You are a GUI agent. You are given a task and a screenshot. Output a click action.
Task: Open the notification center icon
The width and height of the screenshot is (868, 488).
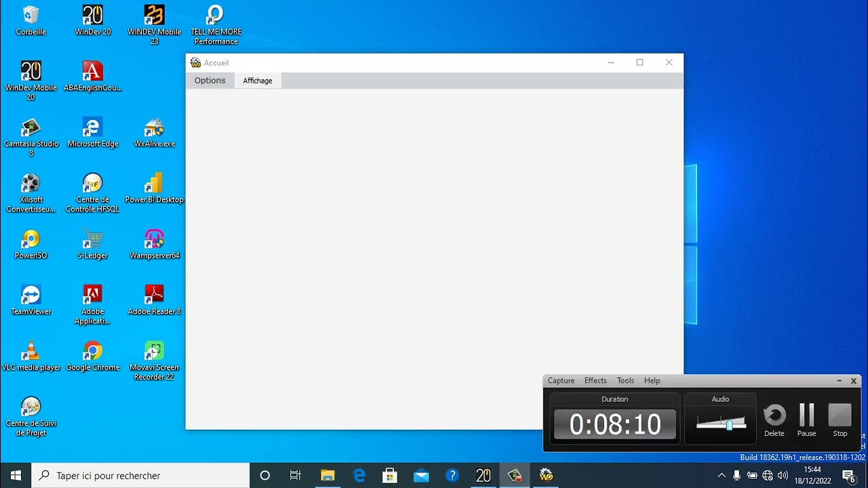click(x=848, y=476)
